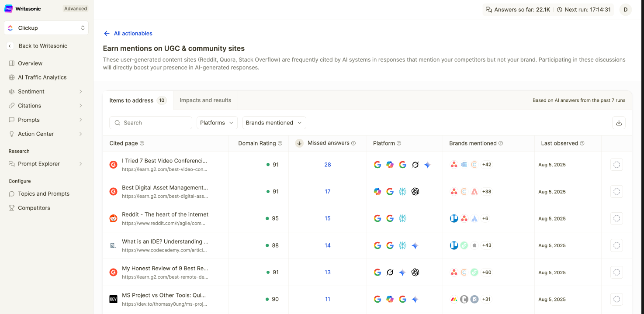Image resolution: width=644 pixels, height=314 pixels.
Task: Click Gemini platform icon in IDE row
Action: pos(415,245)
